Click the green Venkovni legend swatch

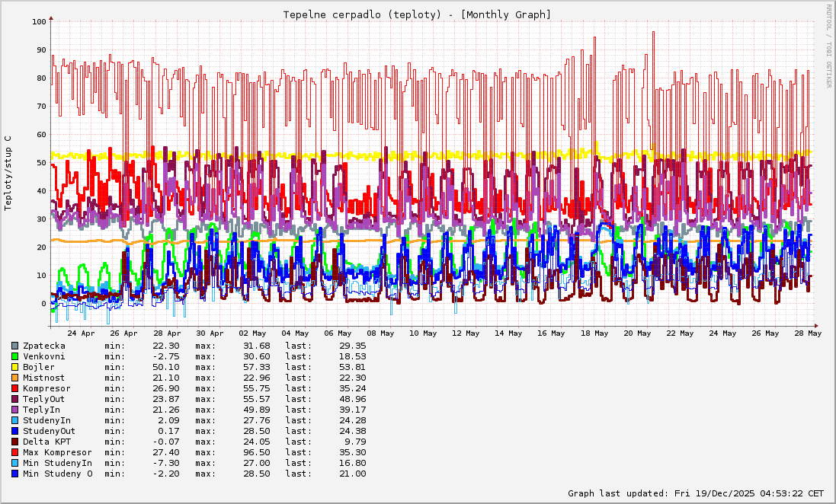[14, 356]
